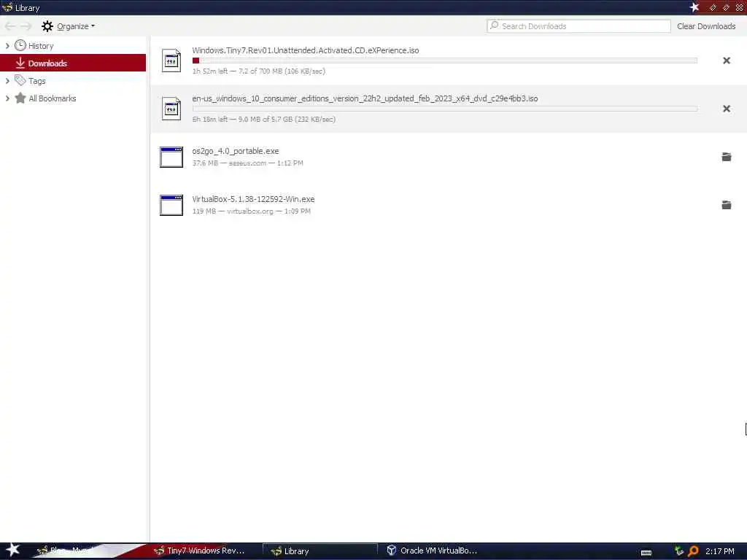The image size is (747, 560).
Task: Click the Windows 10 iso file icon
Action: coord(171,109)
